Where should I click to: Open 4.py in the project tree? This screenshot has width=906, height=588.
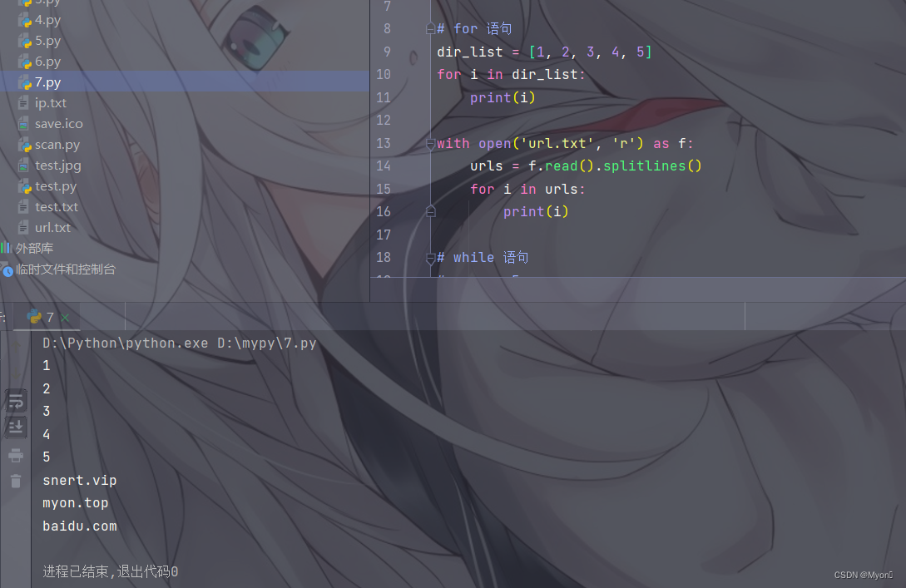[x=47, y=20]
